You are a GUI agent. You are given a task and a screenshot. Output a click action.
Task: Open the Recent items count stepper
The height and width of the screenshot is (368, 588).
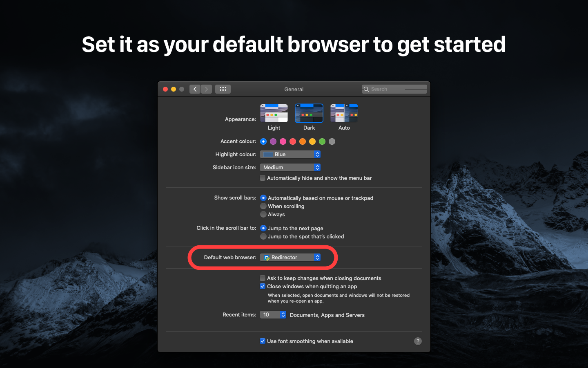click(x=273, y=314)
